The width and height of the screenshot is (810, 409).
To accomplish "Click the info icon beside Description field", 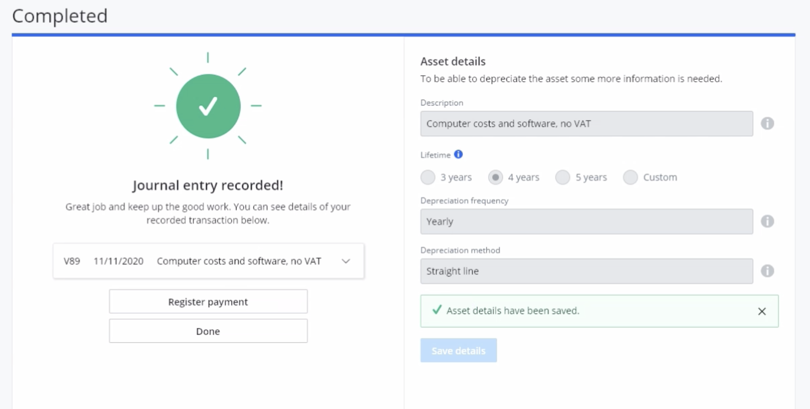I will [767, 123].
